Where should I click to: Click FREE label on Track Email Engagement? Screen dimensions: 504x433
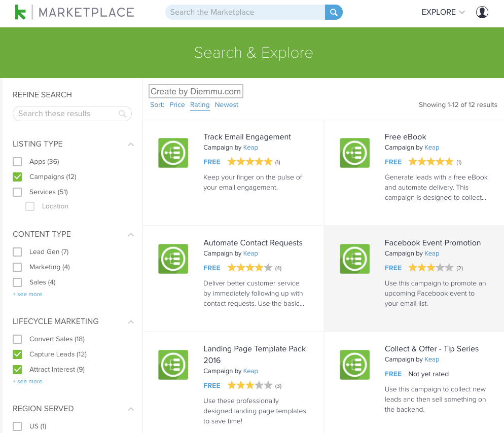pos(212,162)
